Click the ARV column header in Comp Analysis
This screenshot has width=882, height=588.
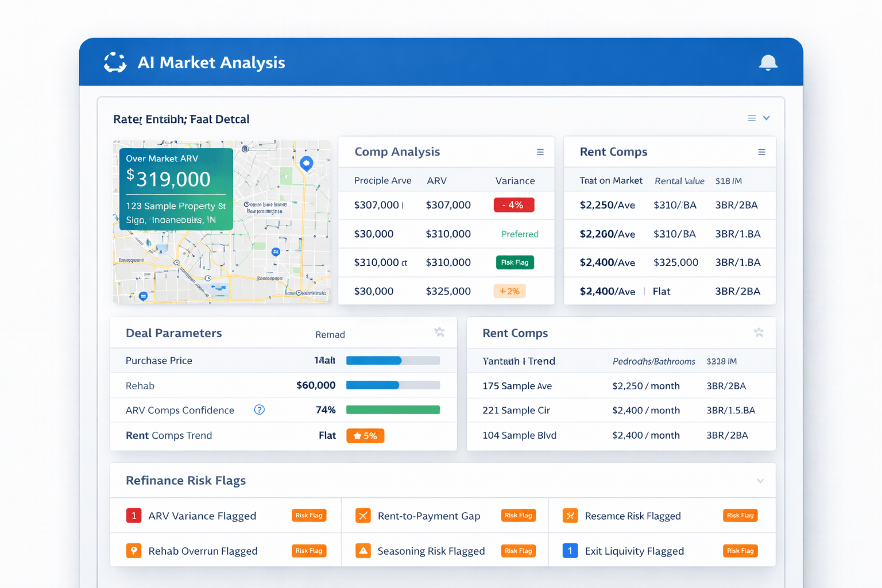[x=436, y=181]
